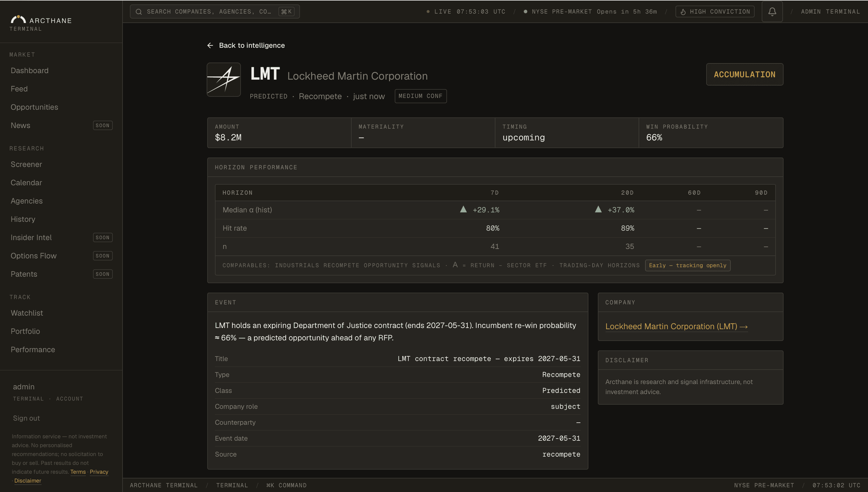Click the $8.2M amount value

(x=228, y=137)
